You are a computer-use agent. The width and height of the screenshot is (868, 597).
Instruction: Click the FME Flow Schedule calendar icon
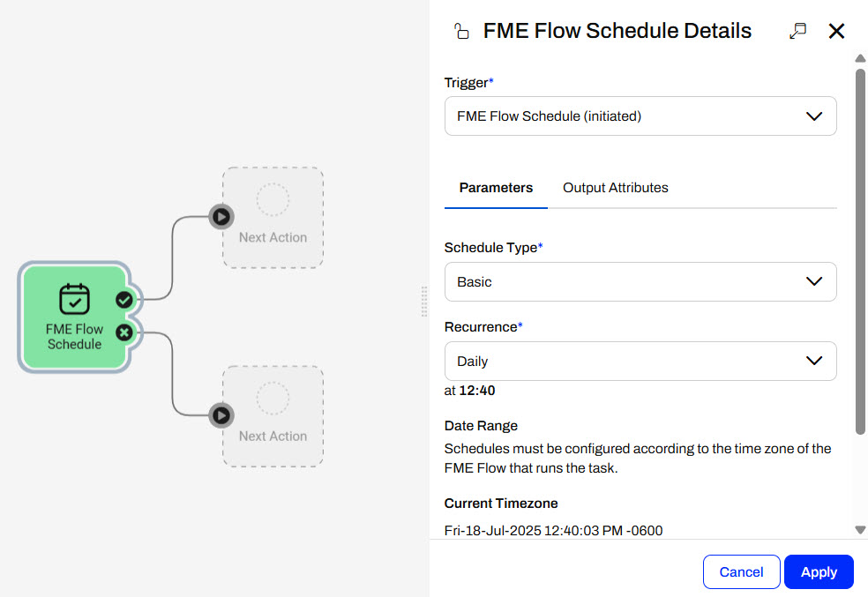pyautogui.click(x=74, y=299)
